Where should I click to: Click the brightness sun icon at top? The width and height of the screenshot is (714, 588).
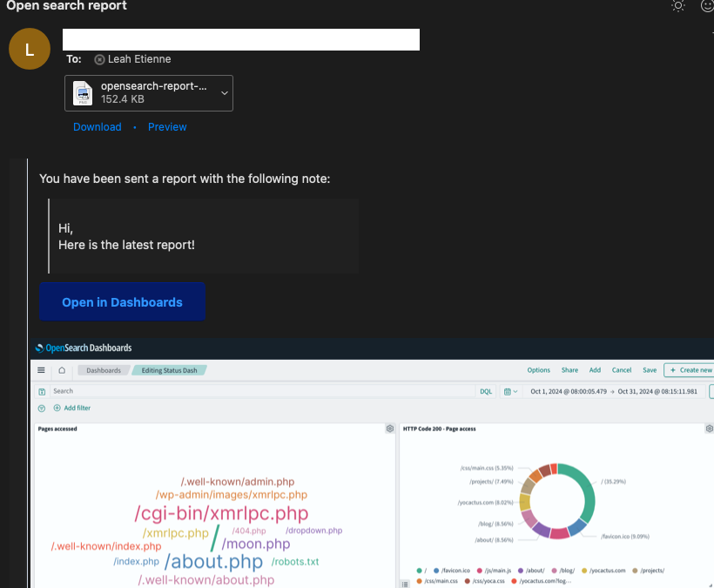pyautogui.click(x=678, y=6)
